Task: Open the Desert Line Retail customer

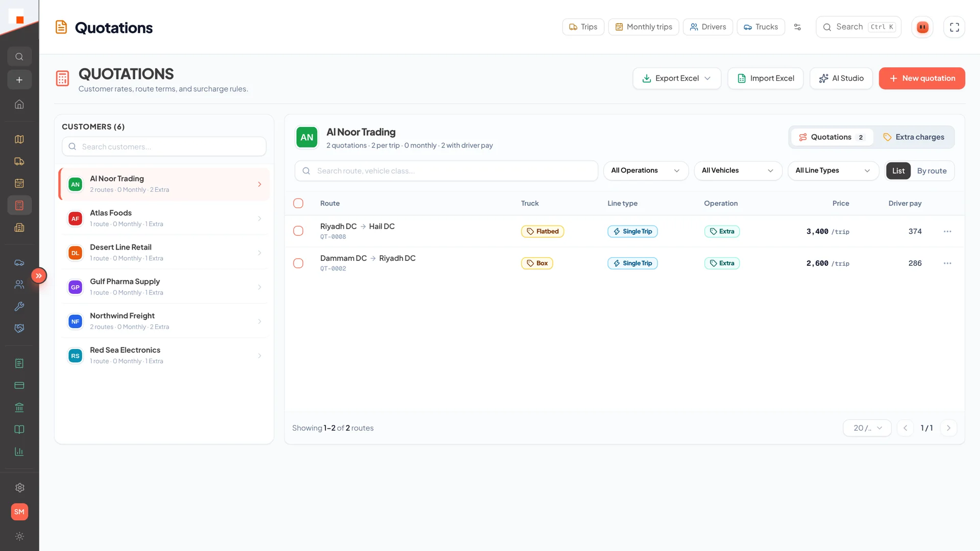Action: [164, 253]
